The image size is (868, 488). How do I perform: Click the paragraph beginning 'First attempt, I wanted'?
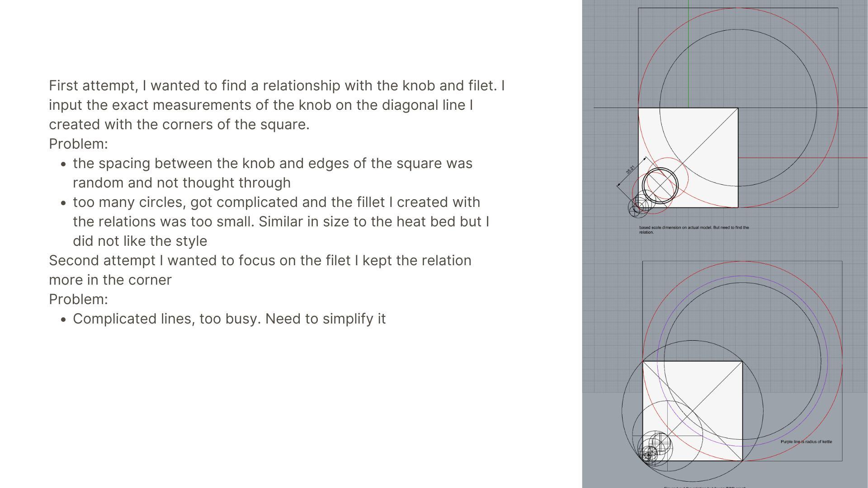(x=276, y=105)
